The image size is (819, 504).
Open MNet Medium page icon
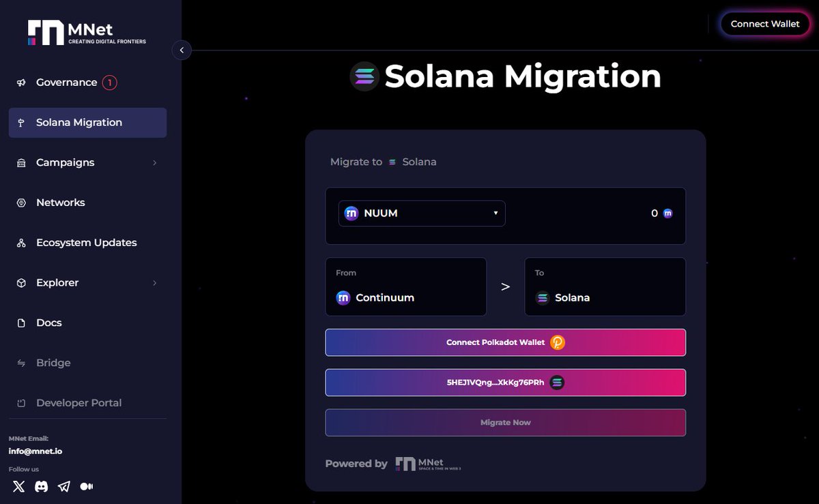[87, 486]
